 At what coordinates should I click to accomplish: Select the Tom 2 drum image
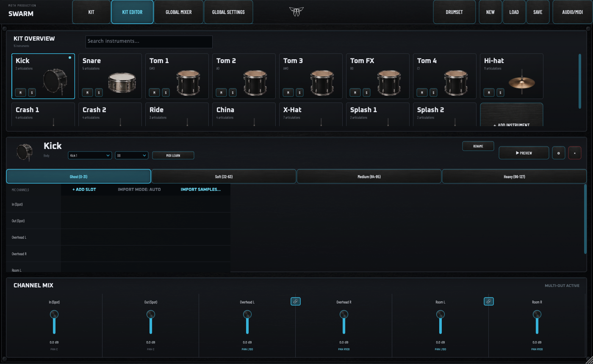click(255, 82)
